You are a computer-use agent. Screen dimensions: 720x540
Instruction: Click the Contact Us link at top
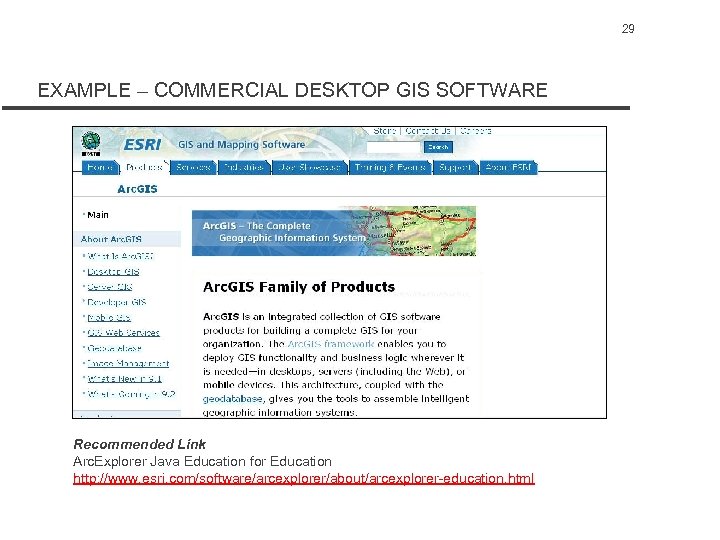pyautogui.click(x=428, y=131)
